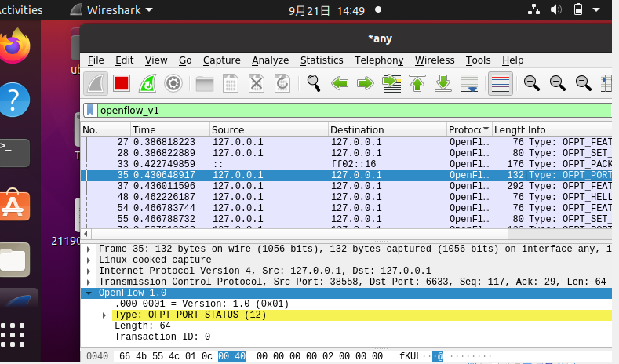The width and height of the screenshot is (619, 364).
Task: Select packet 37 with length 292
Action: (346, 186)
